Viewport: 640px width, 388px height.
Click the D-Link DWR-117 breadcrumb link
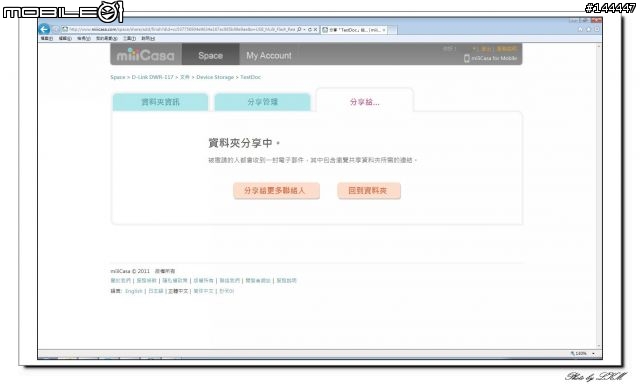[x=152, y=77]
